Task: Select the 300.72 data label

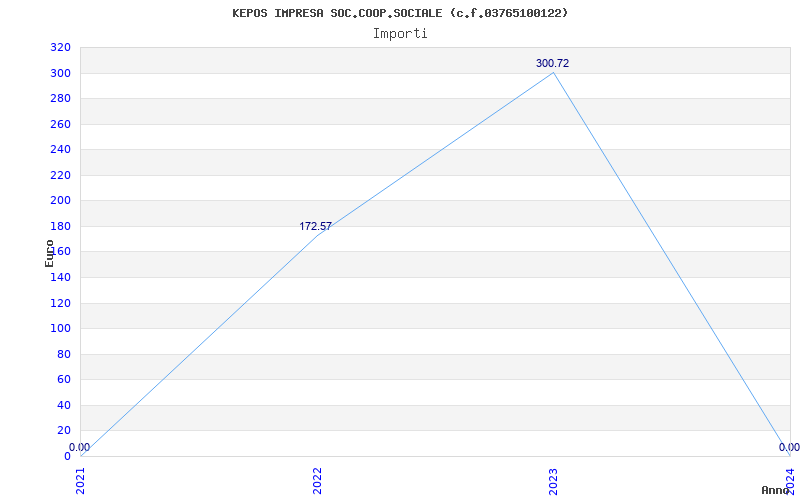Action: click(x=552, y=63)
